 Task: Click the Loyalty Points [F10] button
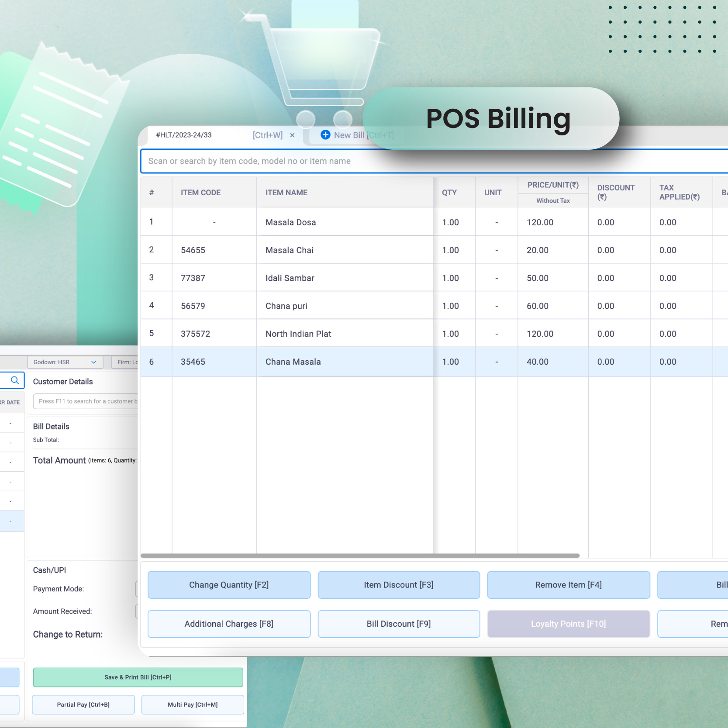click(568, 624)
